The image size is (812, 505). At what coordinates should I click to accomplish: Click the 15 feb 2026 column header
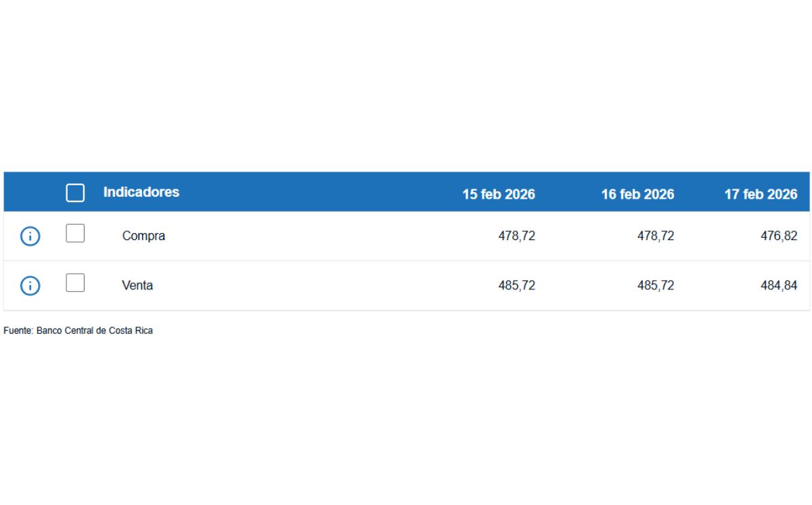coord(498,195)
